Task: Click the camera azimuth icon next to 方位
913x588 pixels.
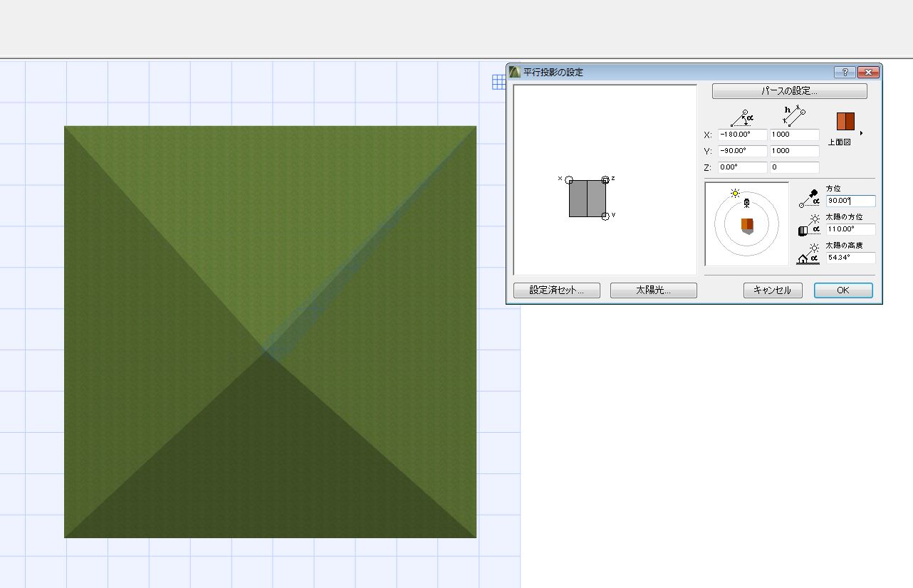Action: [x=810, y=199]
